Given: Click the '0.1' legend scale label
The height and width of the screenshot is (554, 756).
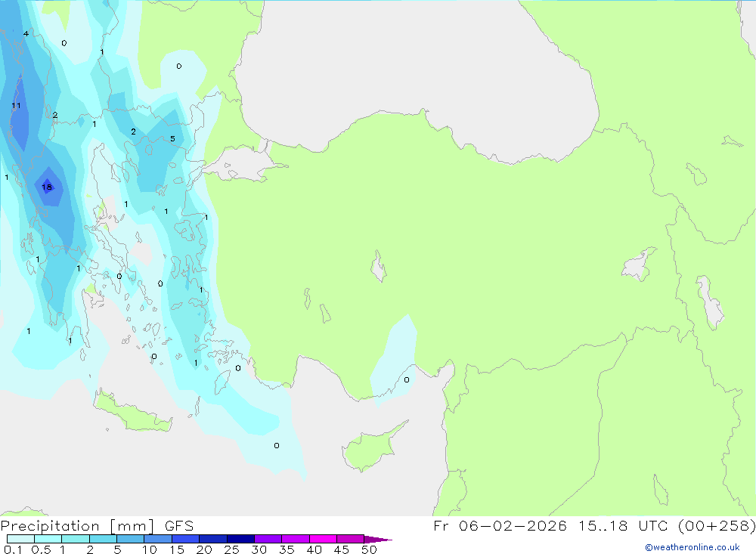Looking at the screenshot, I should pos(13,549).
